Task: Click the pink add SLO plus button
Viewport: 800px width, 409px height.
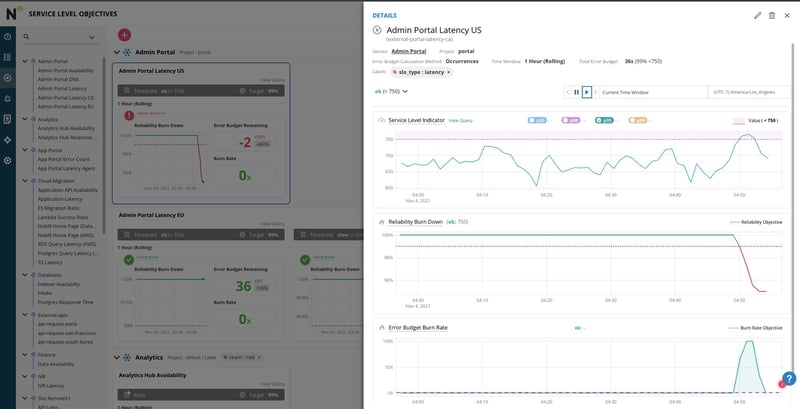Action: pyautogui.click(x=124, y=35)
